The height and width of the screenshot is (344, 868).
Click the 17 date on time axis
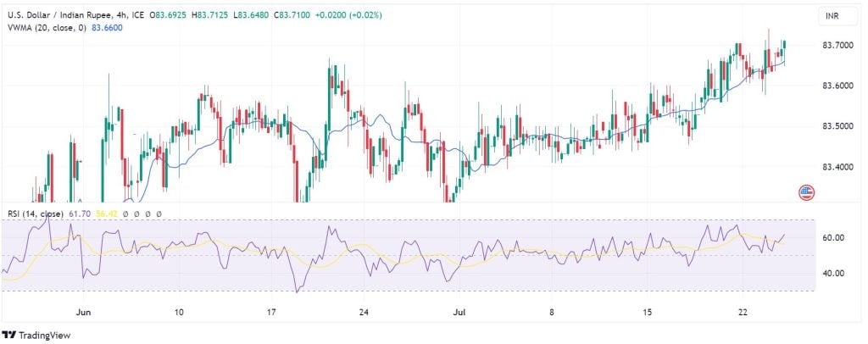tap(270, 312)
